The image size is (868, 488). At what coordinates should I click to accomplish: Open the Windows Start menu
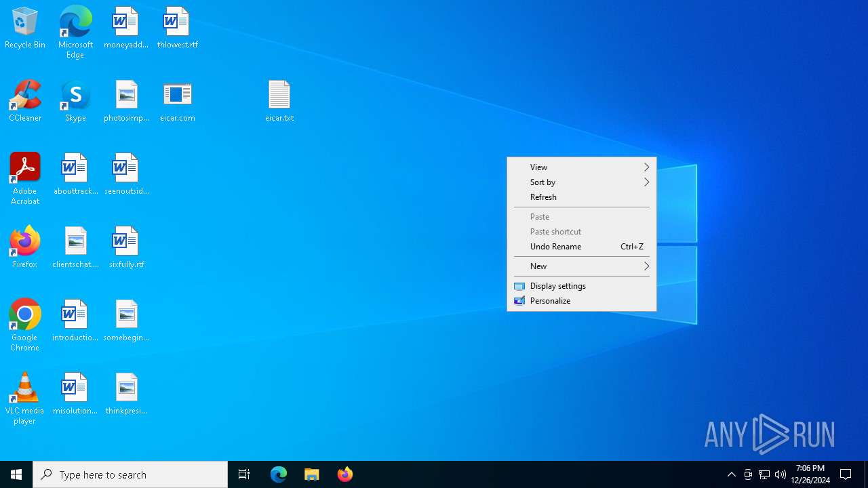[16, 474]
